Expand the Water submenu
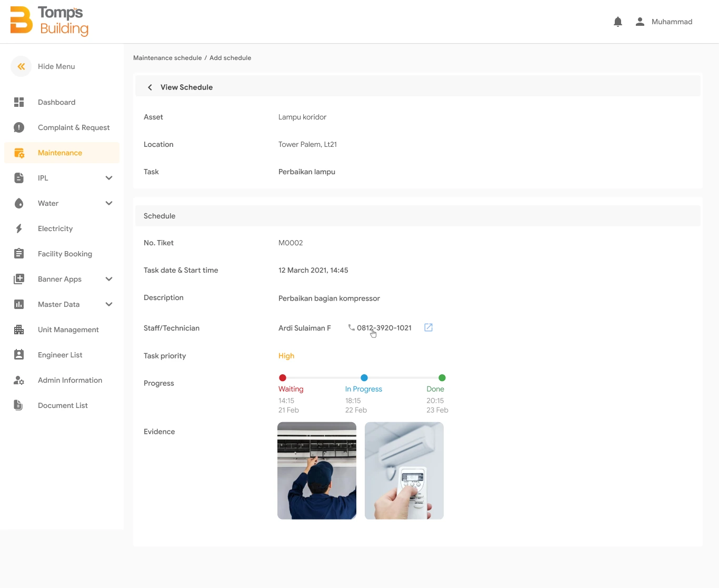This screenshot has width=719, height=588. 109,203
